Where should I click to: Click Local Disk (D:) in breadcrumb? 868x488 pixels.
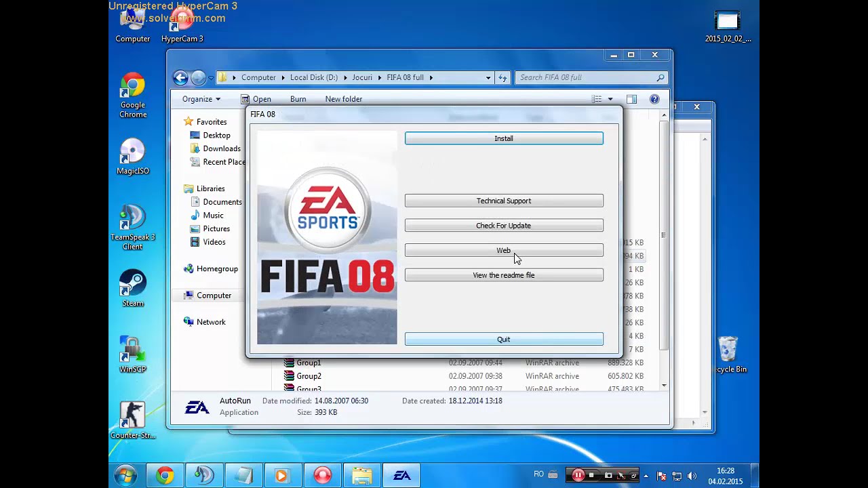tap(314, 78)
